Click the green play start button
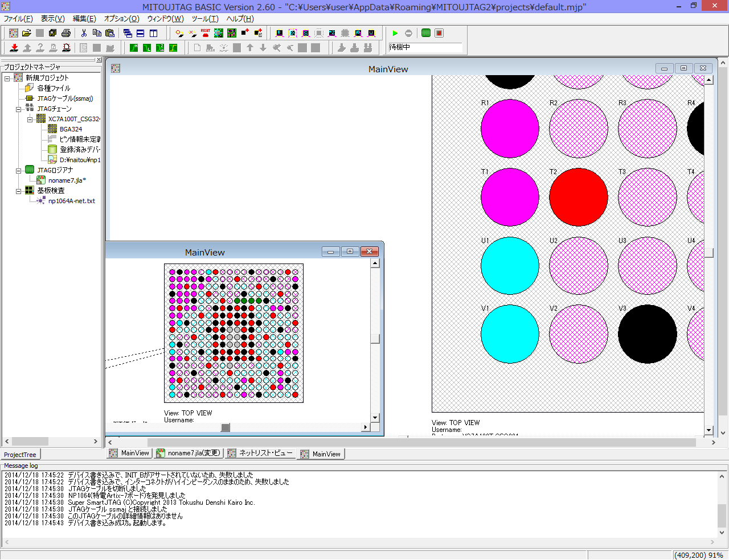This screenshot has width=729, height=560. 395,33
